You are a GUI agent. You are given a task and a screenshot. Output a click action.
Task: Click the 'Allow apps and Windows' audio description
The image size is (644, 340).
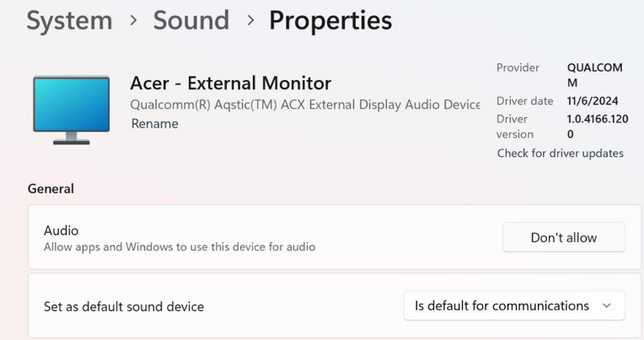(180, 247)
